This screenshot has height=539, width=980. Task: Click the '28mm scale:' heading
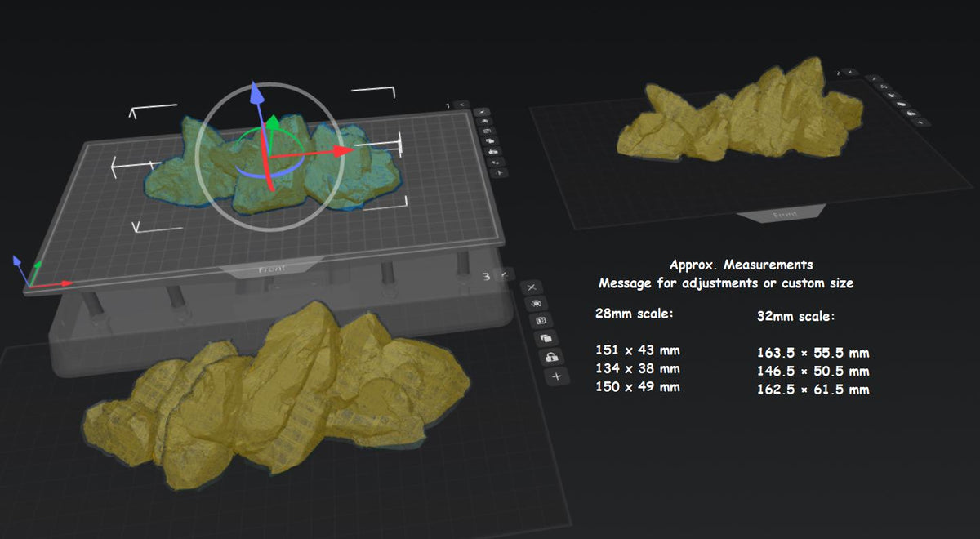635,314
